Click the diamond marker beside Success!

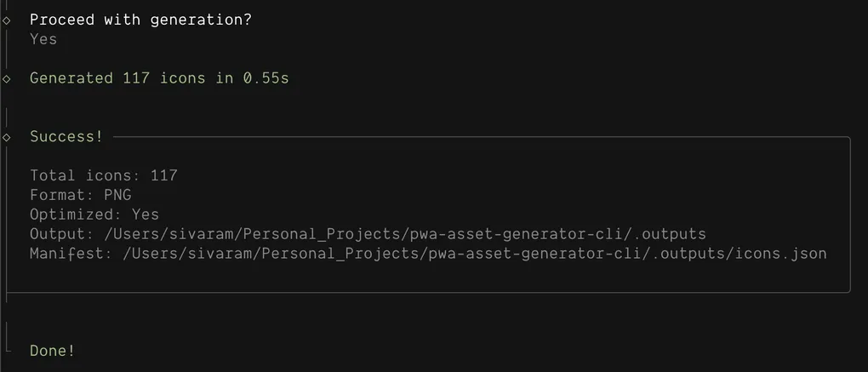pos(7,137)
